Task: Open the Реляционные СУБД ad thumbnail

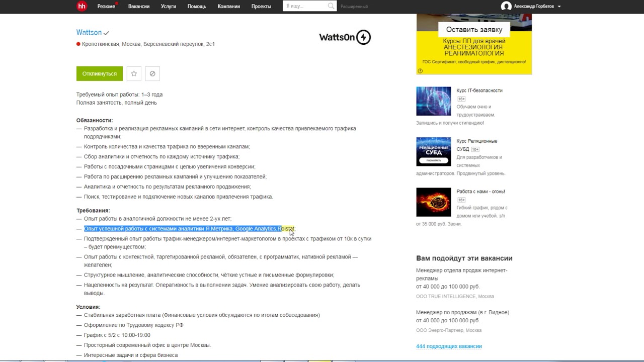Action: coord(434,151)
